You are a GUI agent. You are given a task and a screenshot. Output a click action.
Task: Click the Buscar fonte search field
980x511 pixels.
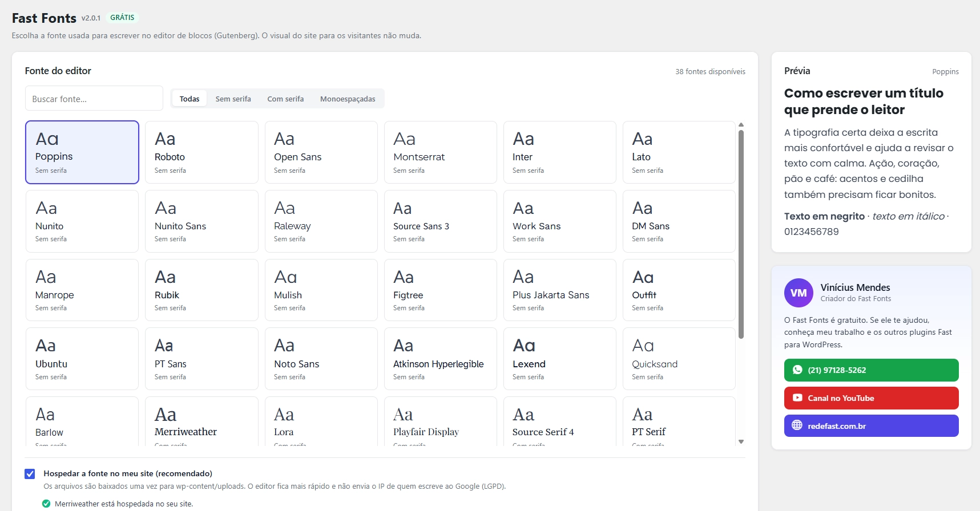tap(94, 99)
